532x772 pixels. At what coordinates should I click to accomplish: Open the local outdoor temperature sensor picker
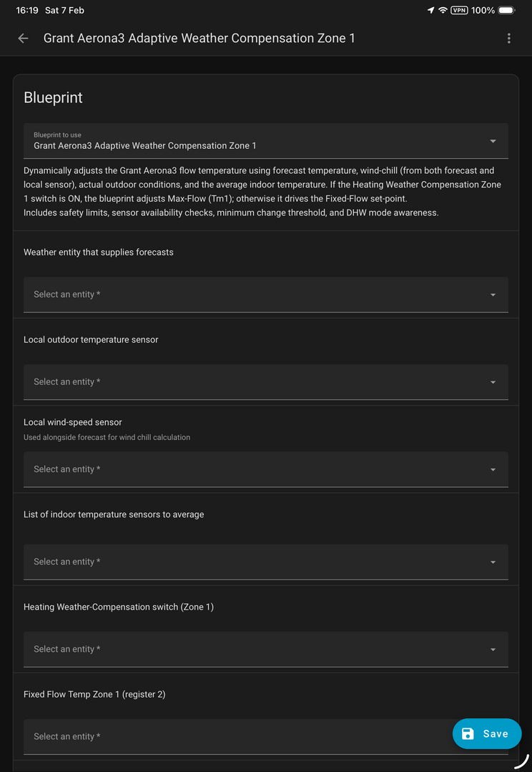pos(265,382)
